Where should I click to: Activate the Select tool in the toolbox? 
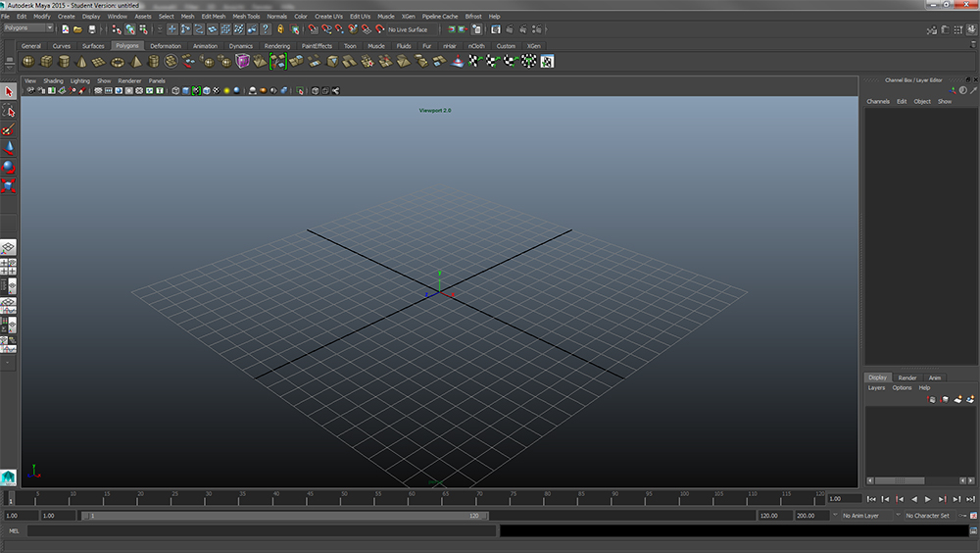[x=9, y=91]
